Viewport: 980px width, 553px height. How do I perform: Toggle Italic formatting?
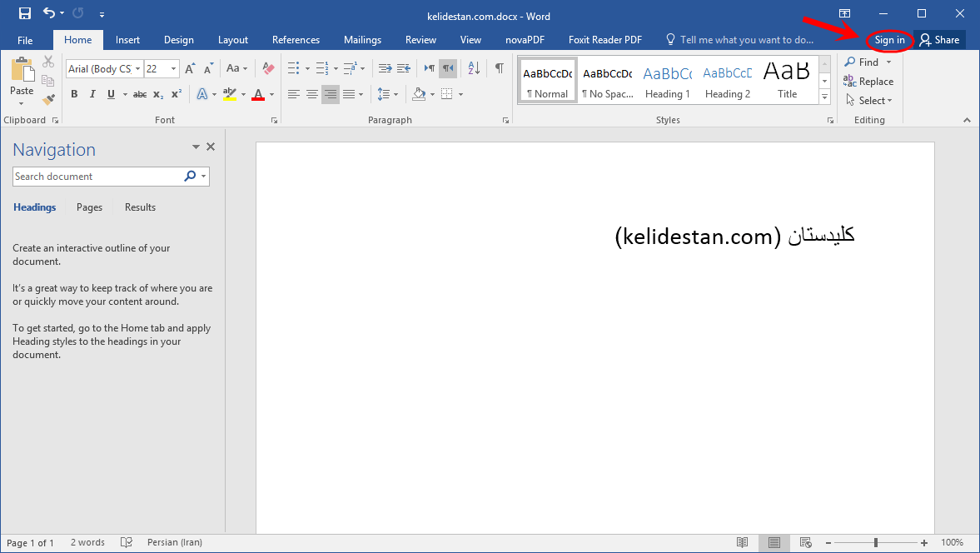(x=92, y=94)
